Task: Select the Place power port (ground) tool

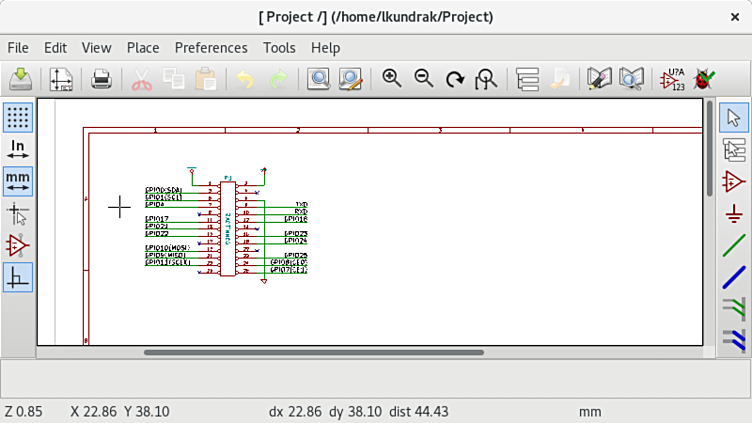Action: pos(734,213)
